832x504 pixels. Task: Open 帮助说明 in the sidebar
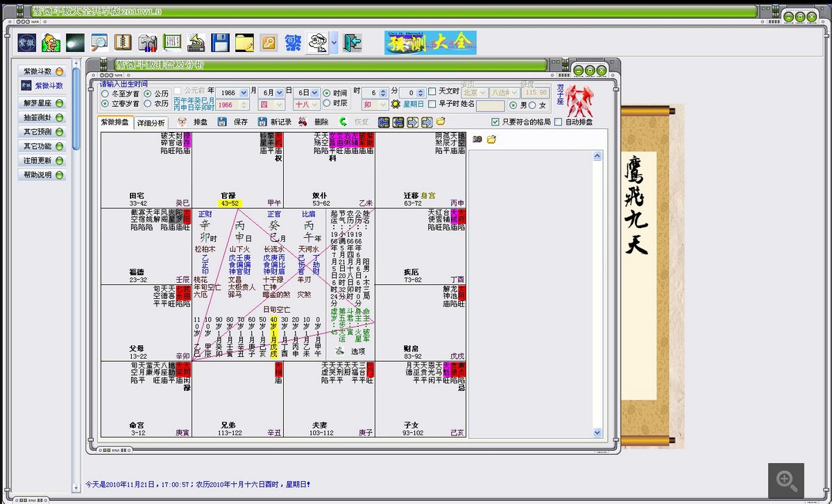pos(42,175)
